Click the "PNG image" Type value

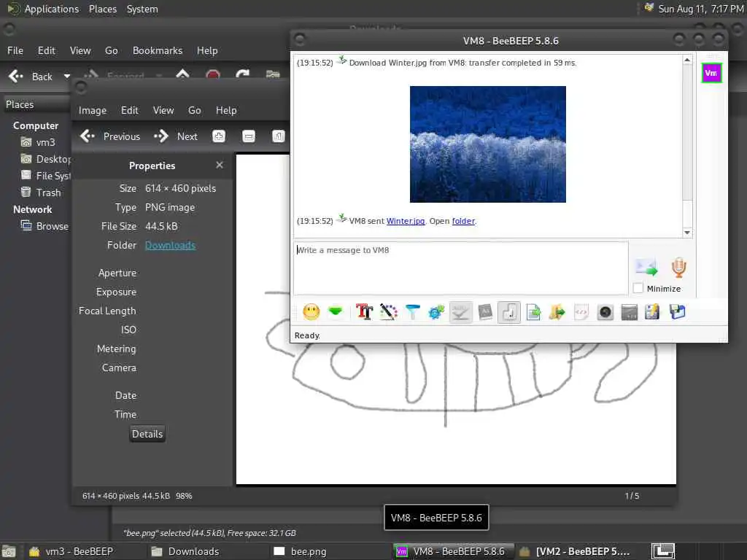coord(169,208)
